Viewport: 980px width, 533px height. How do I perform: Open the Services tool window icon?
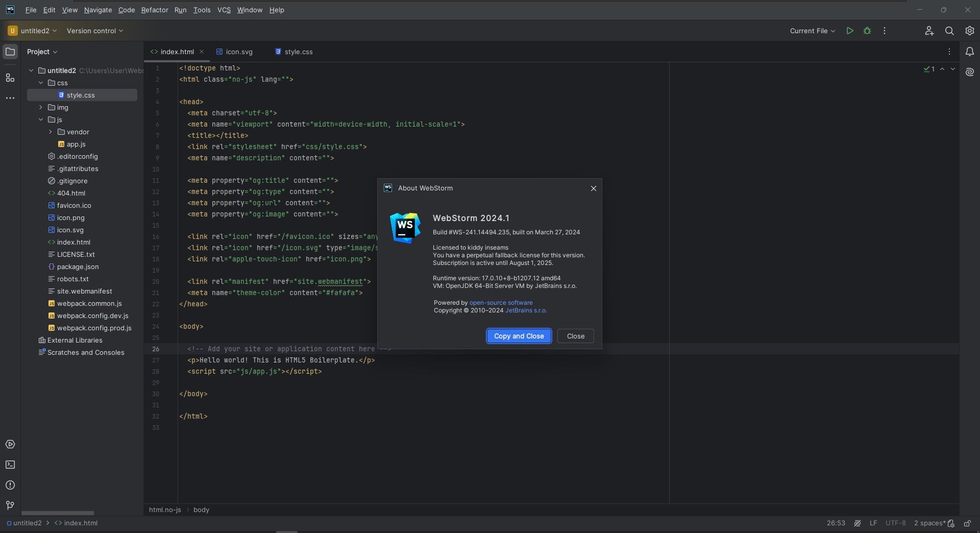[10, 444]
